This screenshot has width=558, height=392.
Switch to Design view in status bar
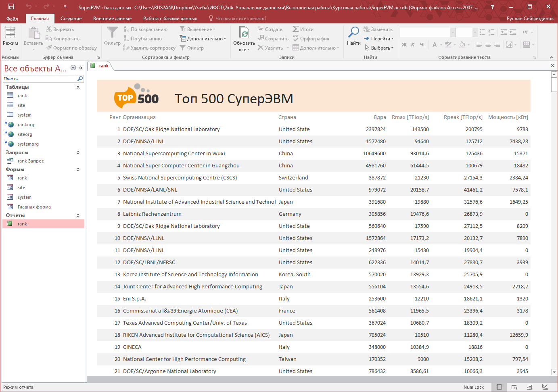pos(545,387)
